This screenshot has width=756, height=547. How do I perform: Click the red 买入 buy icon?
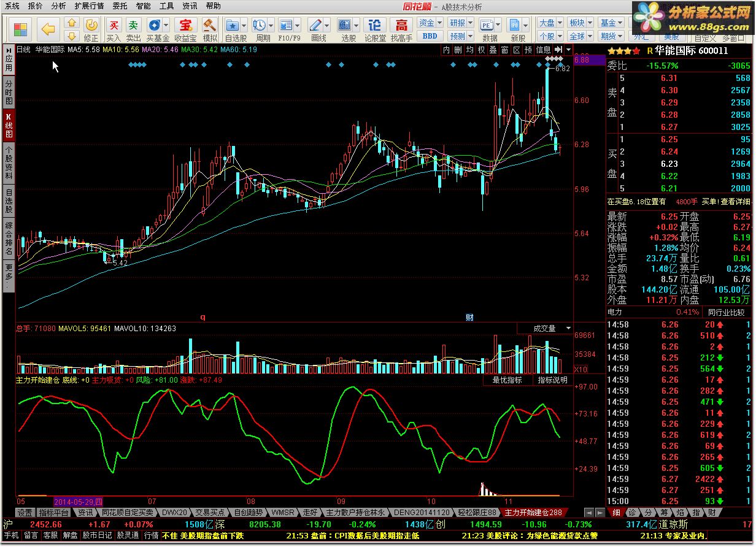point(114,25)
